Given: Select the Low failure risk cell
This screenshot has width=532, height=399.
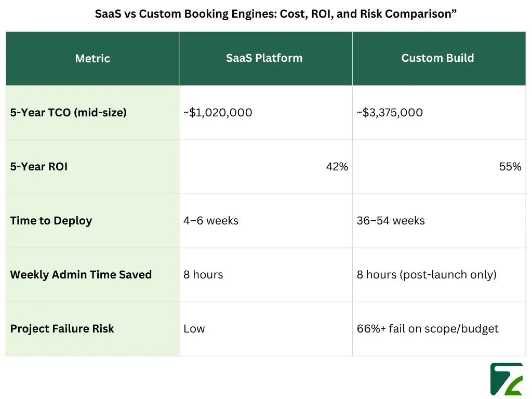Looking at the screenshot, I should pyautogui.click(x=194, y=329).
